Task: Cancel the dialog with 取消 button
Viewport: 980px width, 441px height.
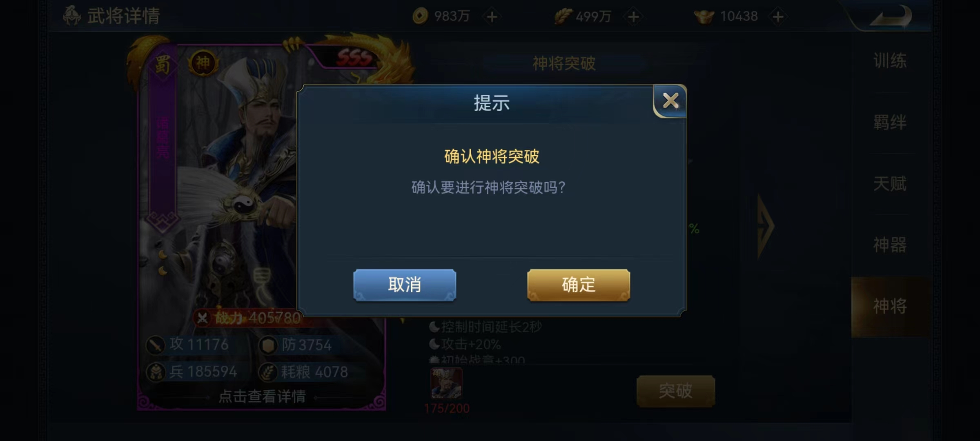Action: (405, 285)
